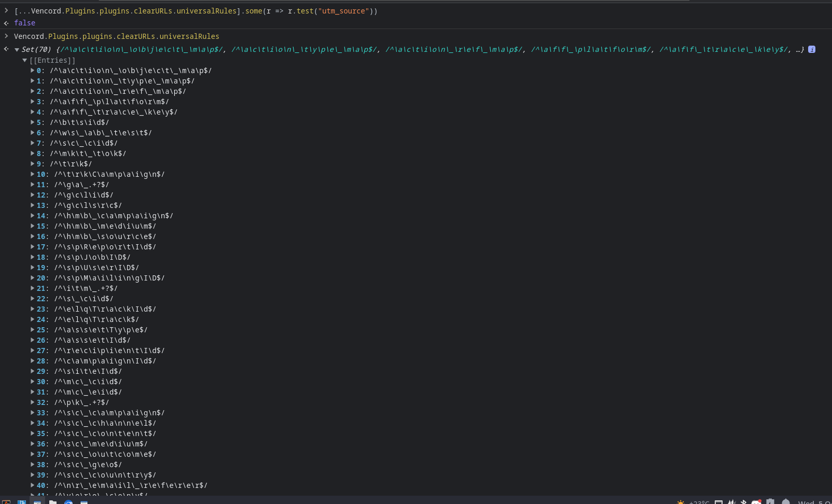Click the Vencord.Plugins.plugins.clearURLs.universalRules command line
Viewport: 832px width, 504px height.
(117, 36)
